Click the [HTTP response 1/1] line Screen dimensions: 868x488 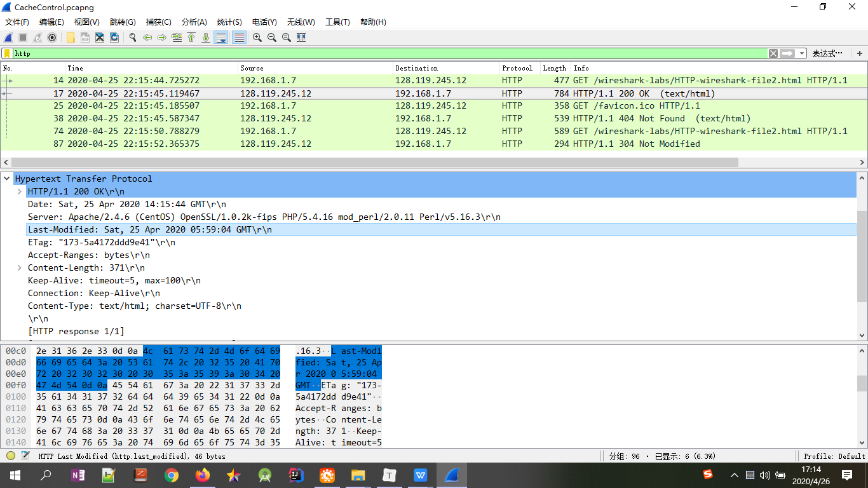click(76, 331)
